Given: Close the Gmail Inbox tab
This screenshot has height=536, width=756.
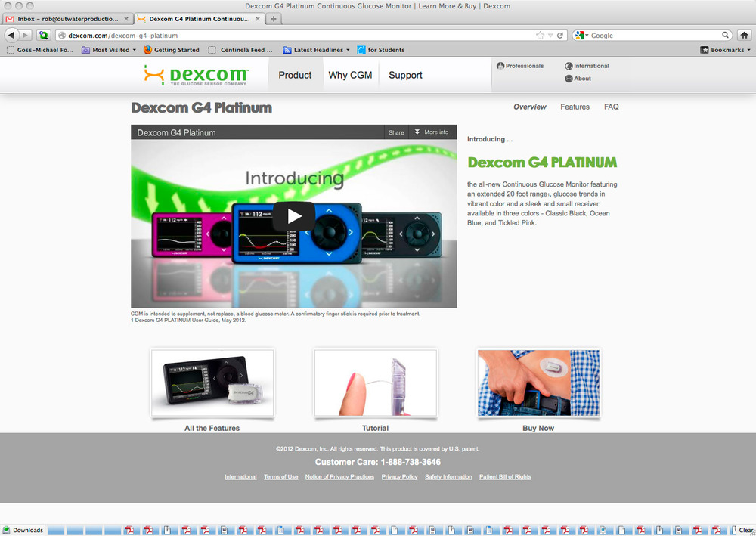Looking at the screenshot, I should pos(125,19).
